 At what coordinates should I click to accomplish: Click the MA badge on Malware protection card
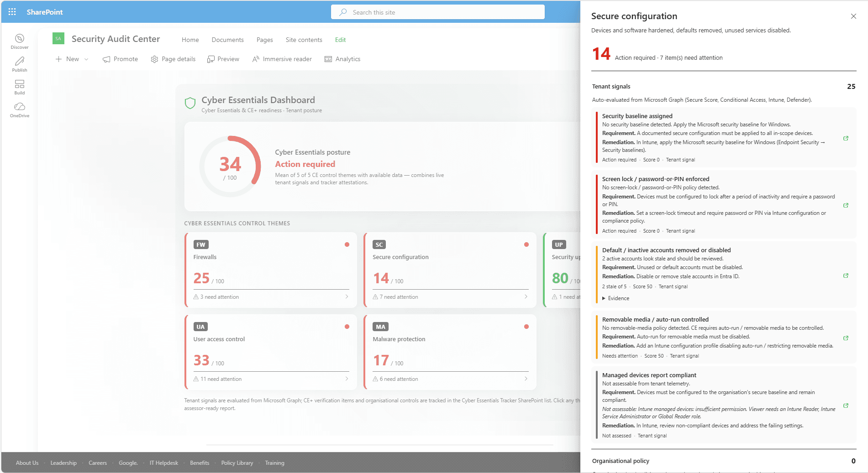click(381, 327)
